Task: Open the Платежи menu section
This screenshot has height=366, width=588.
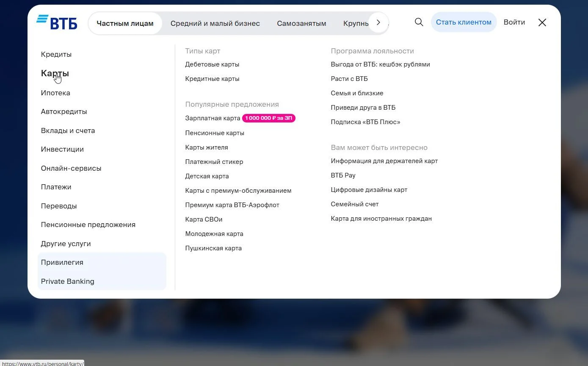Action: tap(56, 187)
